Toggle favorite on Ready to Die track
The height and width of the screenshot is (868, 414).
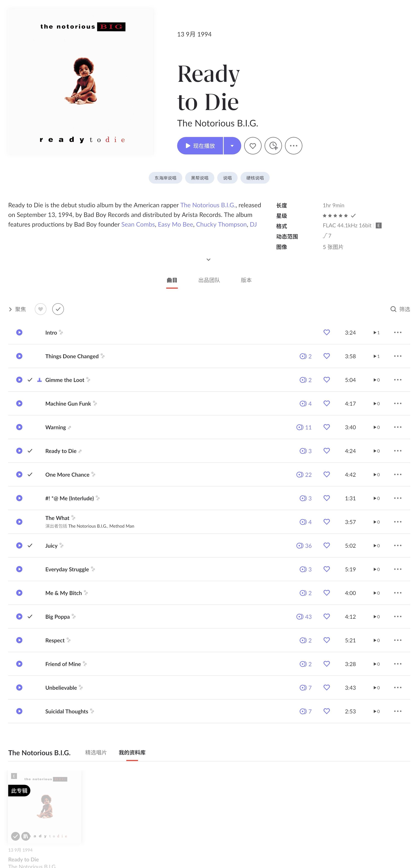click(326, 451)
